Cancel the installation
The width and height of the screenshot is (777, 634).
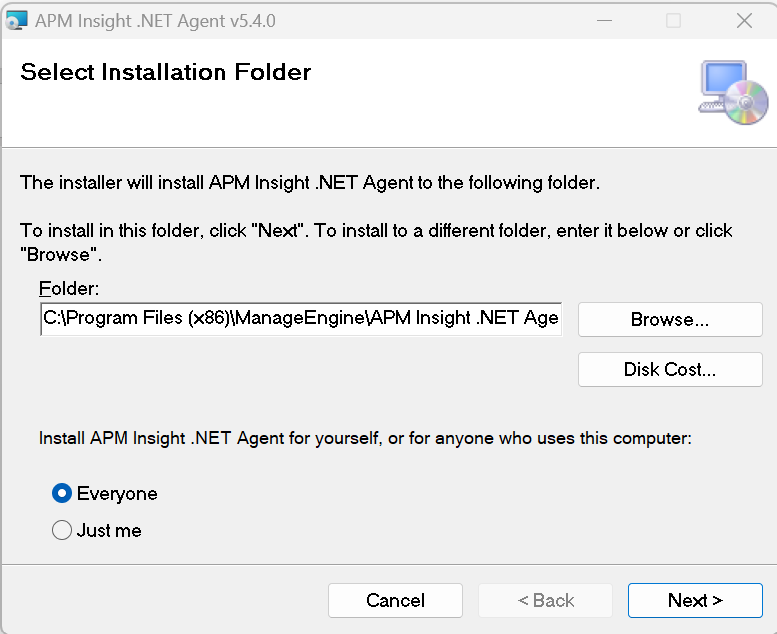tap(395, 600)
